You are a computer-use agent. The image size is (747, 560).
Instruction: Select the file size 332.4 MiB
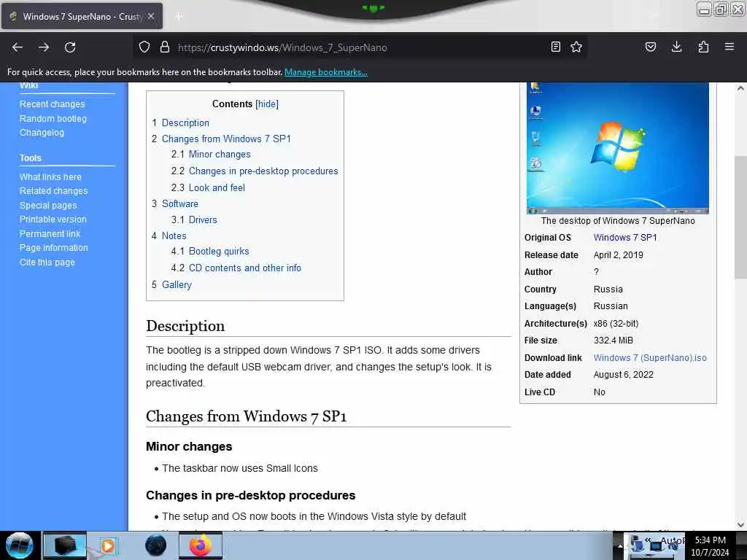pos(613,341)
